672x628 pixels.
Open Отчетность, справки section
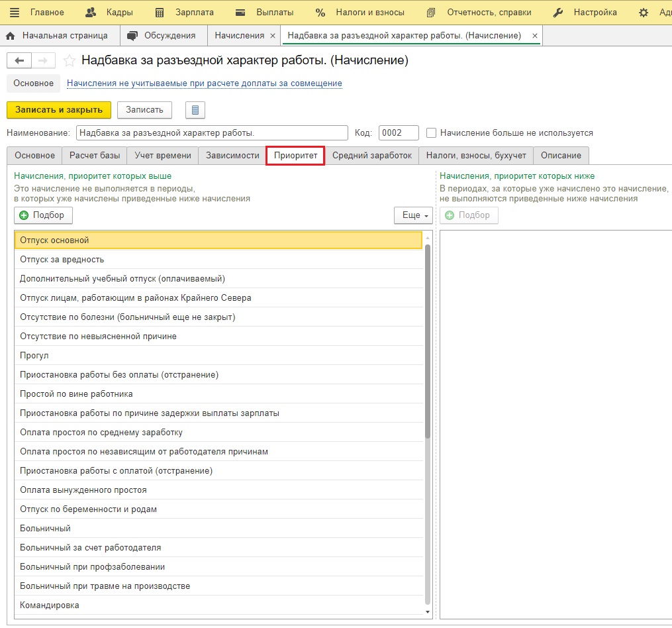(479, 13)
